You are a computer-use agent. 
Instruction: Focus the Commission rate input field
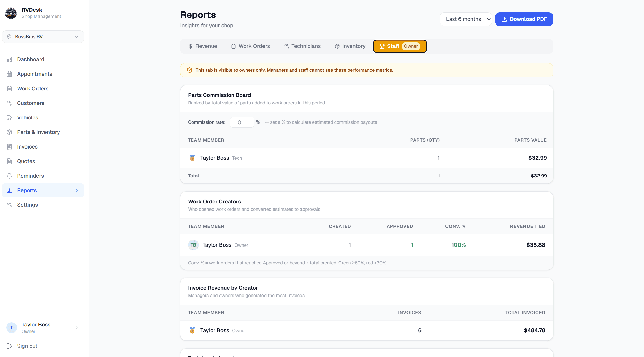coord(242,122)
